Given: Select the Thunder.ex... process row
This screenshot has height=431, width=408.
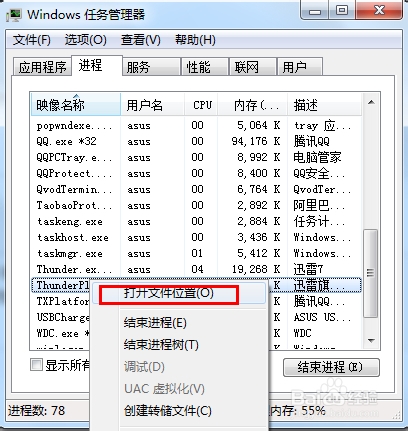Looking at the screenshot, I should point(196,269).
